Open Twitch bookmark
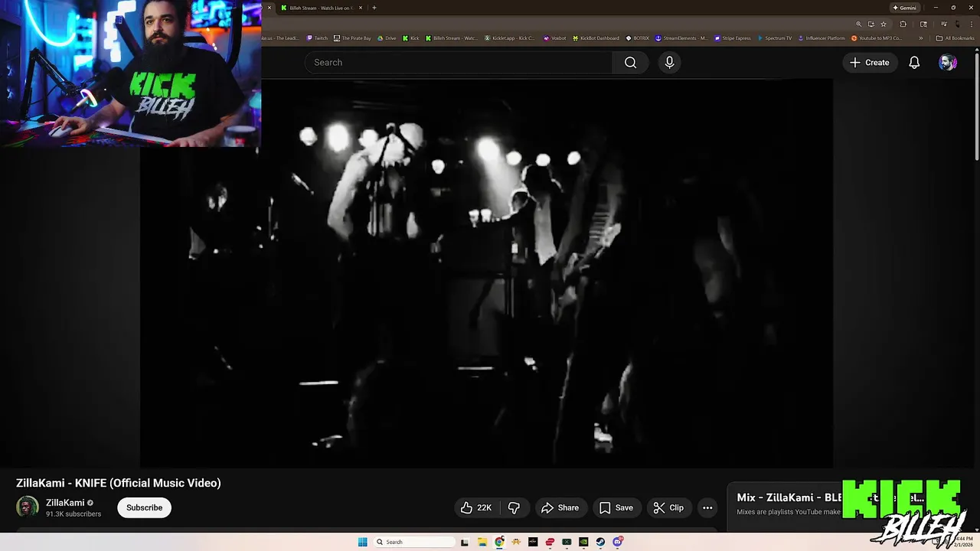The width and height of the screenshot is (980, 551). click(x=317, y=38)
